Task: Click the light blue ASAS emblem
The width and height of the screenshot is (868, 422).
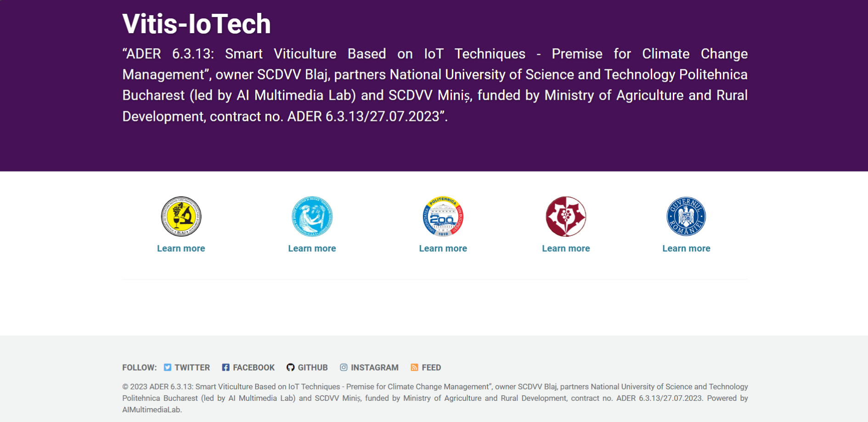Action: (312, 217)
